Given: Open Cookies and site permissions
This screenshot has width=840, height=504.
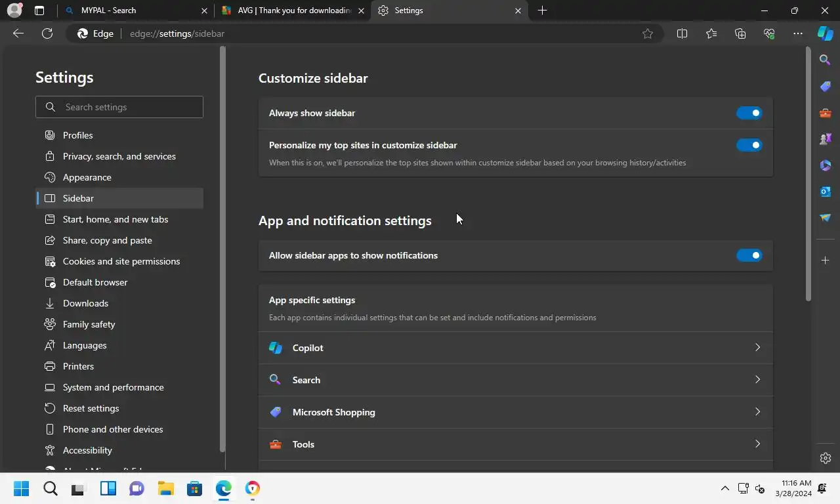Looking at the screenshot, I should (x=119, y=261).
